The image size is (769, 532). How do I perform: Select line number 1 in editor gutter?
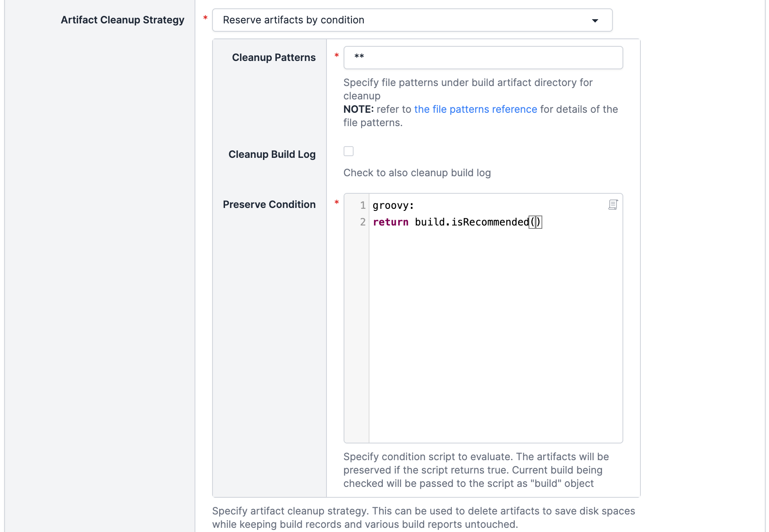click(362, 205)
